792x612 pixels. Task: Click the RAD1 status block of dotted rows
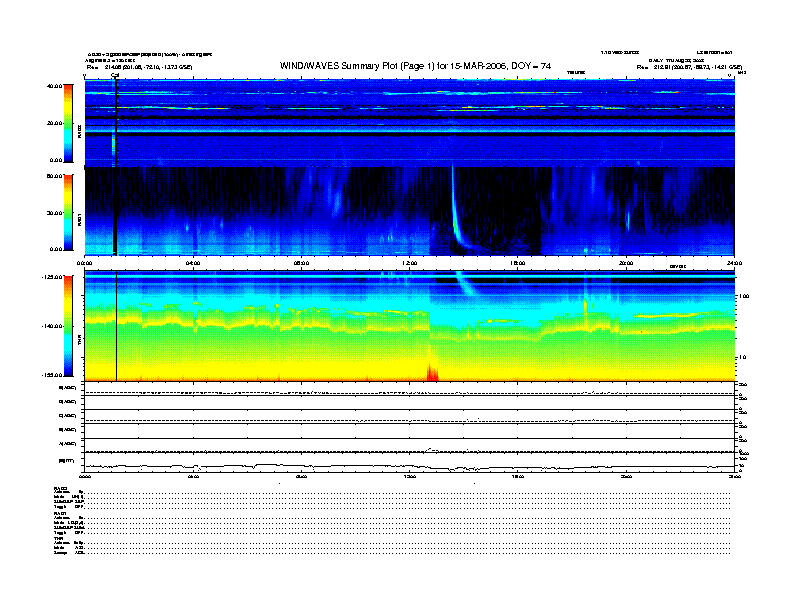pos(392,523)
